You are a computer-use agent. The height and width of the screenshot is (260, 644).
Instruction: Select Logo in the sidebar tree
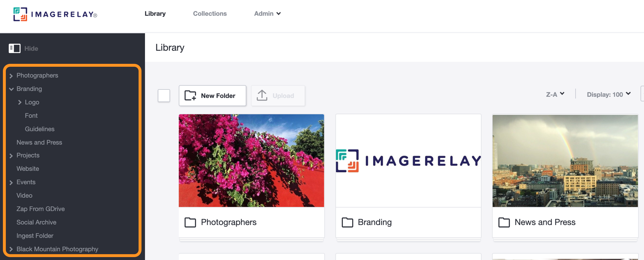(x=32, y=102)
